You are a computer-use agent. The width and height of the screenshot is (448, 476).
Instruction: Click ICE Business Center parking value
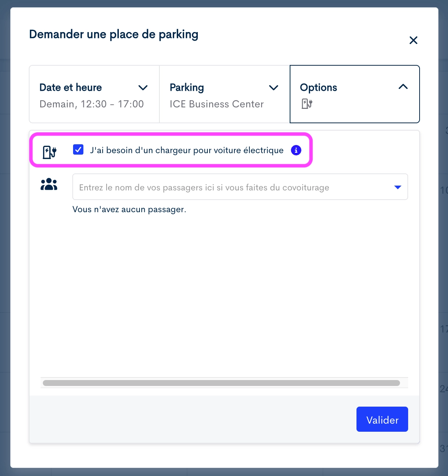217,104
